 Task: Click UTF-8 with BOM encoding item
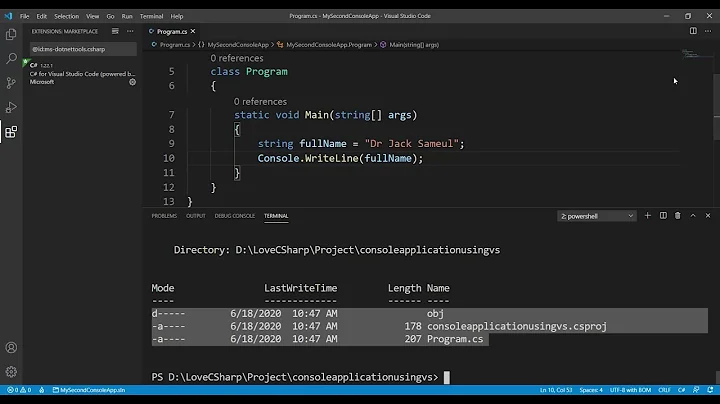click(x=630, y=390)
